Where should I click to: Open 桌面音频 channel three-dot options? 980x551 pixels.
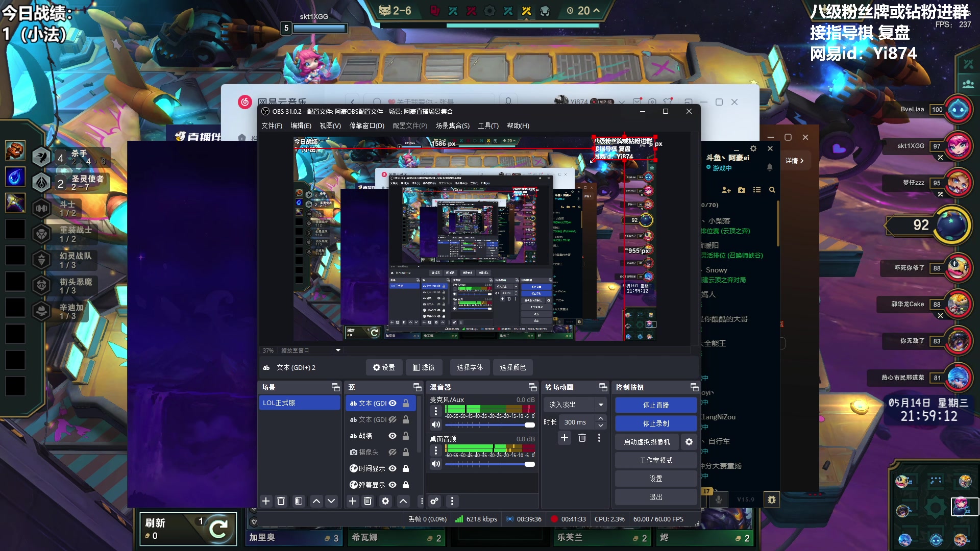[435, 450]
